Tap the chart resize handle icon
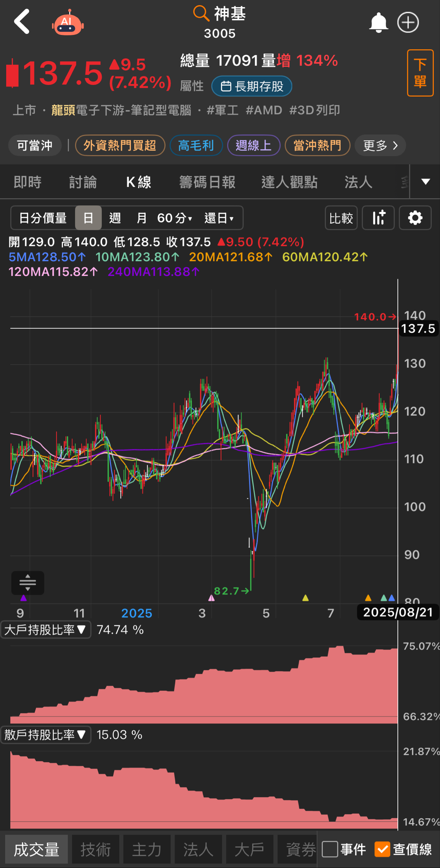This screenshot has width=440, height=868. coord(28,583)
